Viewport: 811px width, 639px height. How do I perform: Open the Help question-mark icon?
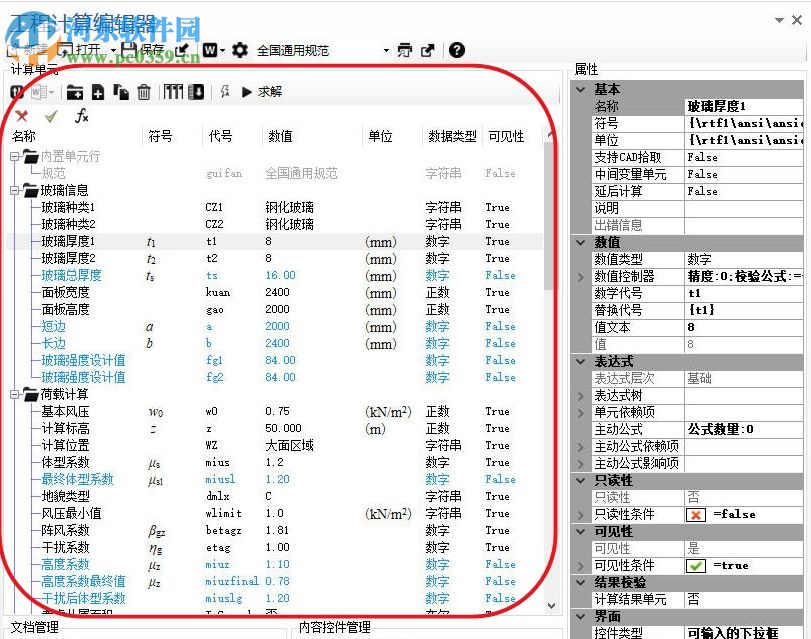455,49
